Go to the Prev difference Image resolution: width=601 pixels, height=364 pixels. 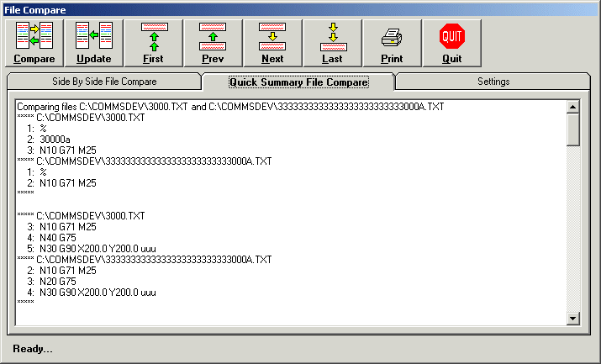pyautogui.click(x=213, y=43)
